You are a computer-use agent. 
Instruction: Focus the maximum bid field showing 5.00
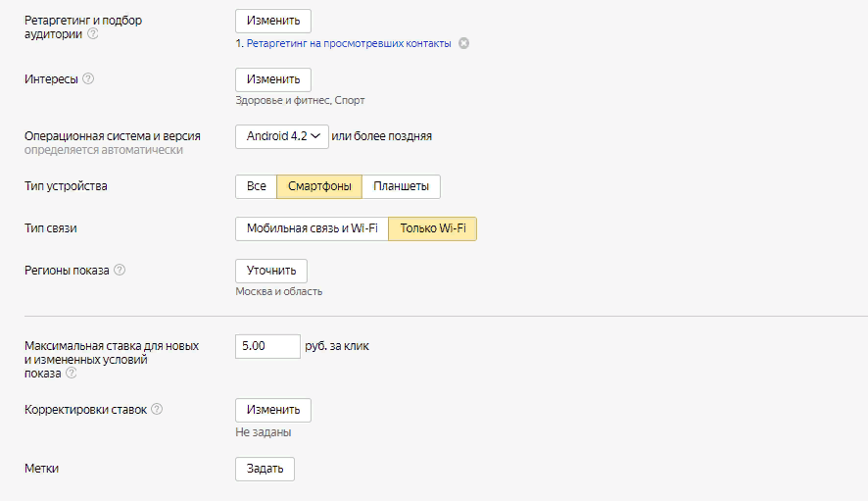pos(267,346)
